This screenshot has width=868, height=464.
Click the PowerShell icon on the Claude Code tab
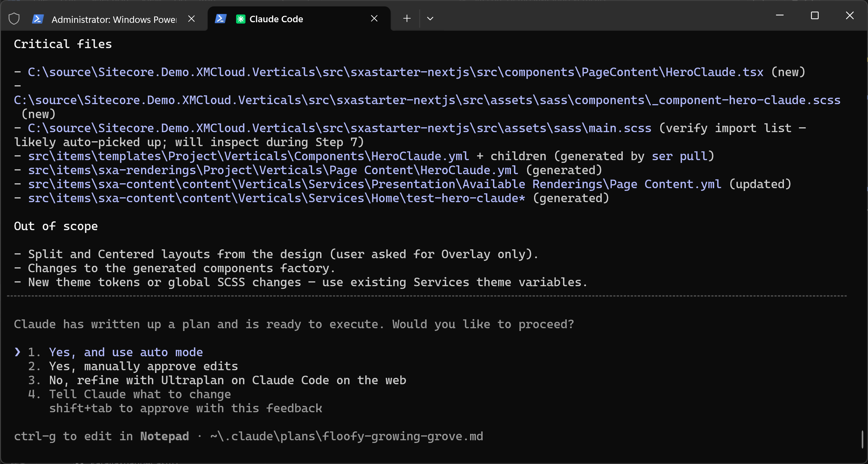[x=220, y=19]
